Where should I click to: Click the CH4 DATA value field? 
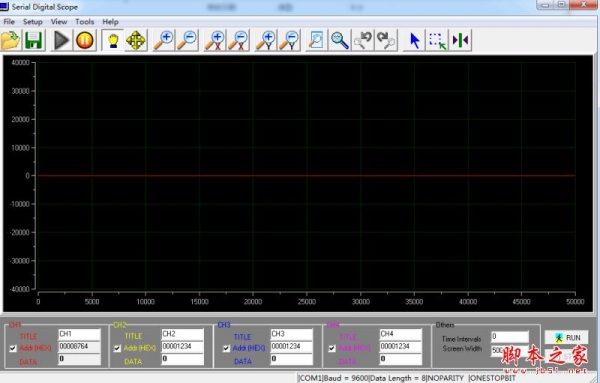[401, 359]
